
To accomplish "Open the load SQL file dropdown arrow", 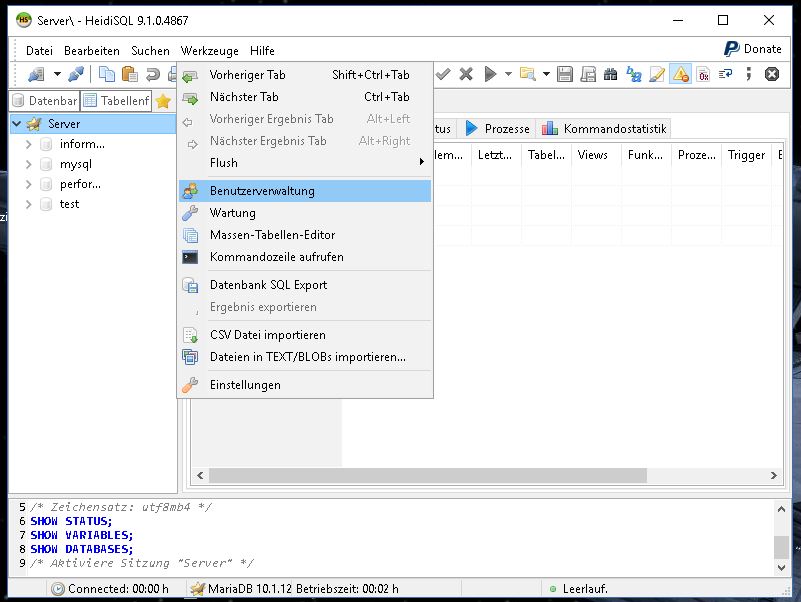I will coord(546,75).
